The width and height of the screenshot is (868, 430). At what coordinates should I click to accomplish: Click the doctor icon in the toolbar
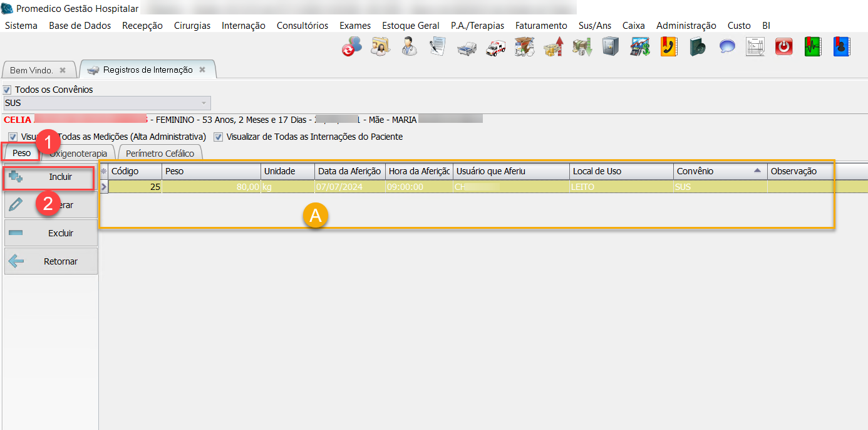(x=410, y=47)
